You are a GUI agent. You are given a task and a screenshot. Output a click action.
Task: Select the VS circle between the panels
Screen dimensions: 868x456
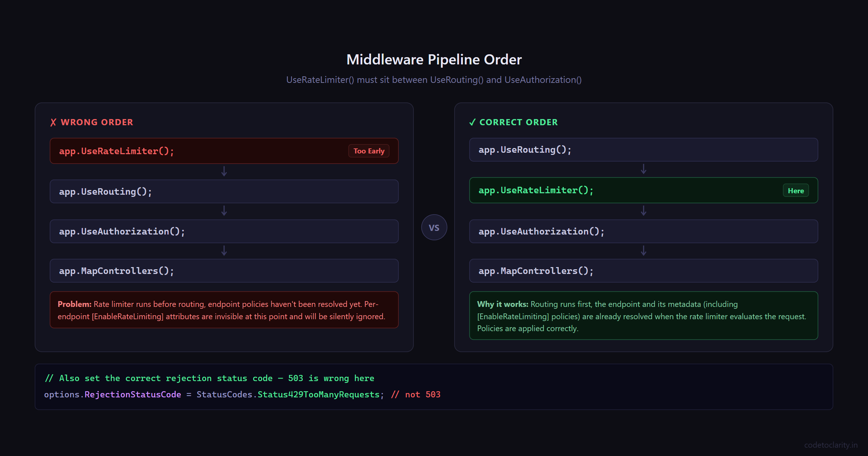click(434, 227)
